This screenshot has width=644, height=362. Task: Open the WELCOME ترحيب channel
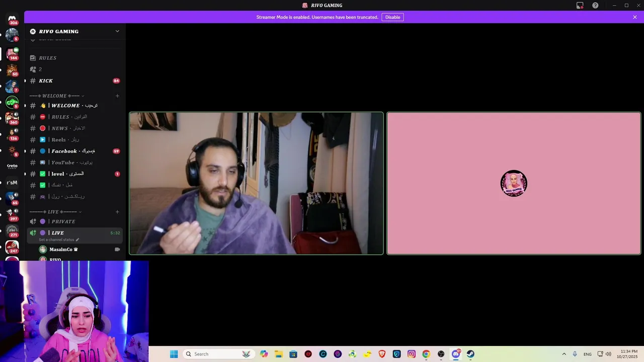75,106
